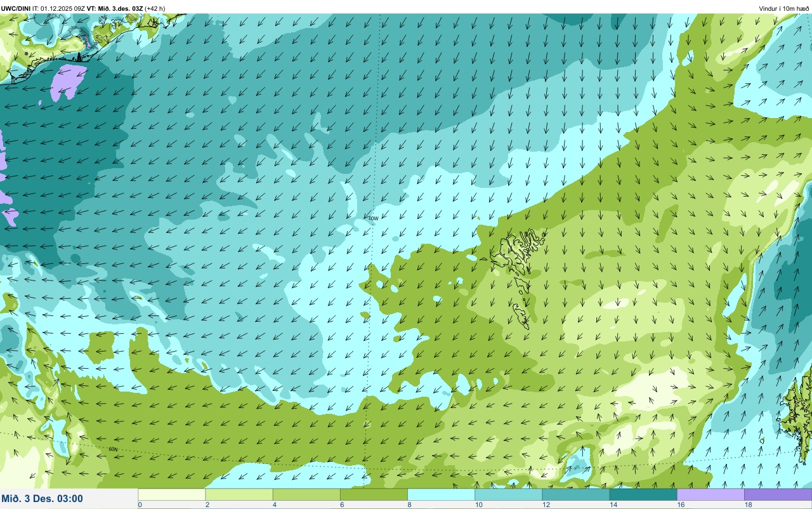
Task: Click the 'IT: 01.12.2025 09Z' initialization time
Action: tap(59, 8)
